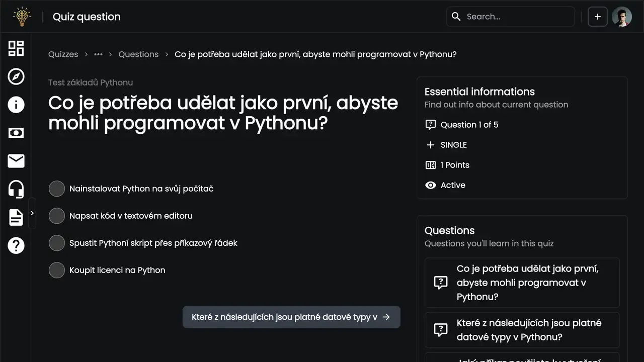
Task: Select answer Koupit licenci na Python
Action: click(x=57, y=270)
